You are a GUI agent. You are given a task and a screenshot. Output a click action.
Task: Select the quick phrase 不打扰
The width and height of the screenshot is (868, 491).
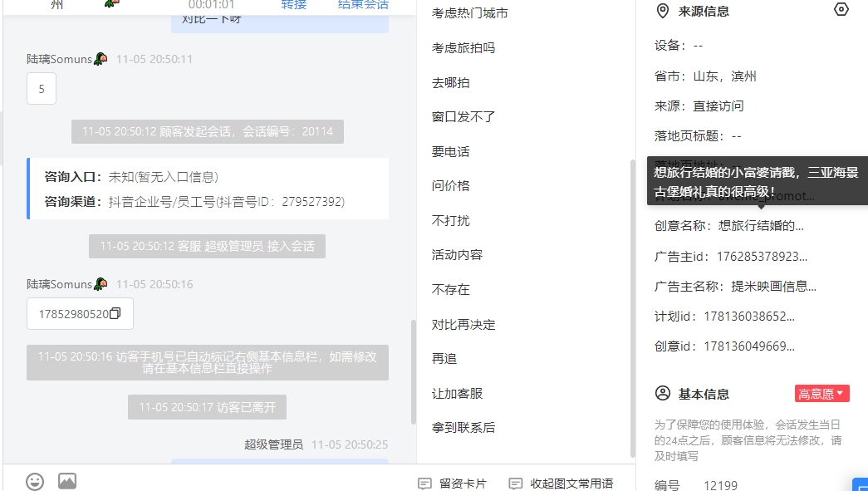point(450,220)
